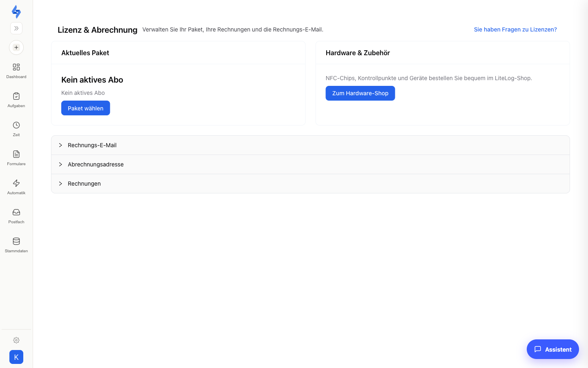This screenshot has height=368, width=588.
Task: Go to Formulare in sidebar
Action: [16, 158]
